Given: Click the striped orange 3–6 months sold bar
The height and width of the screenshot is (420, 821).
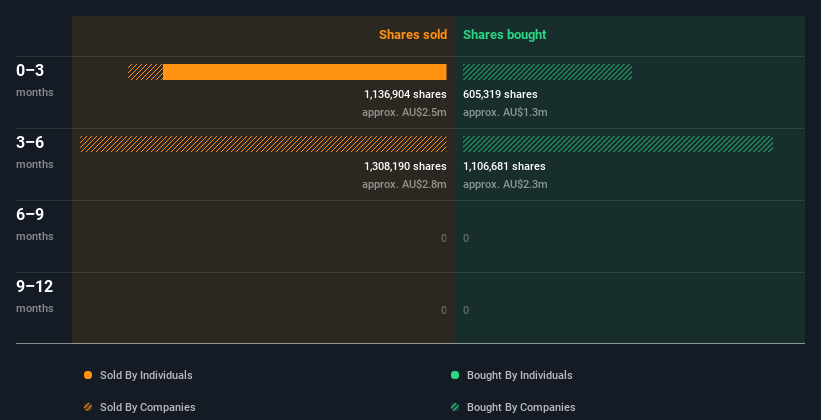Looking at the screenshot, I should coord(263,144).
